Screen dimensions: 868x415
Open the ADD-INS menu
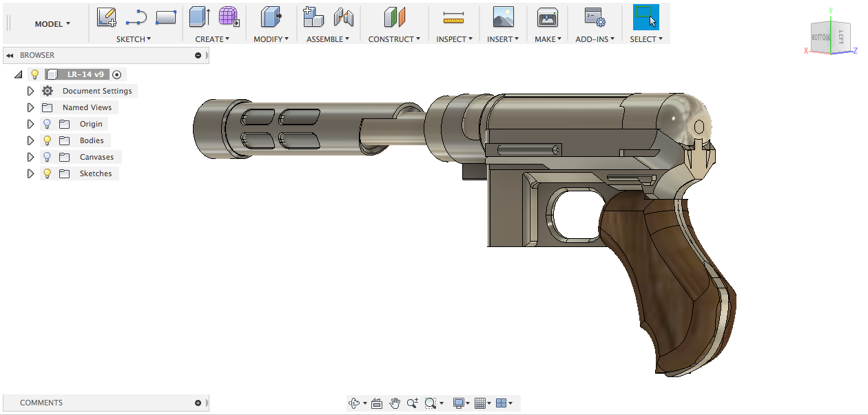pyautogui.click(x=596, y=39)
